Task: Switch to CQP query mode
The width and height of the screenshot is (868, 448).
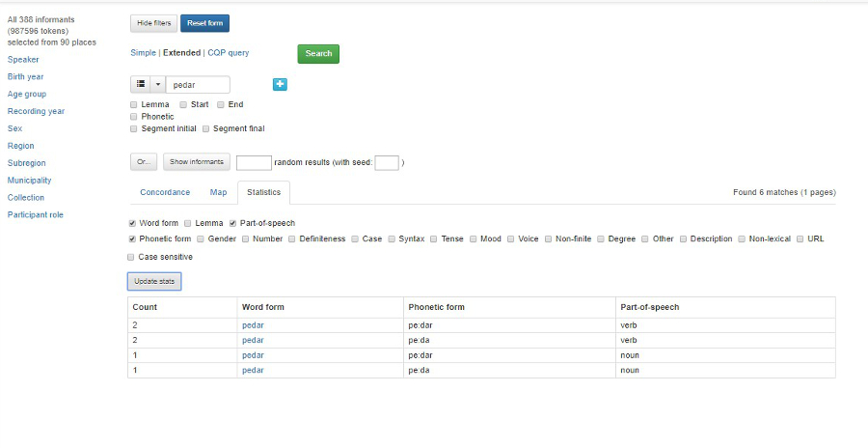Action: pos(228,53)
